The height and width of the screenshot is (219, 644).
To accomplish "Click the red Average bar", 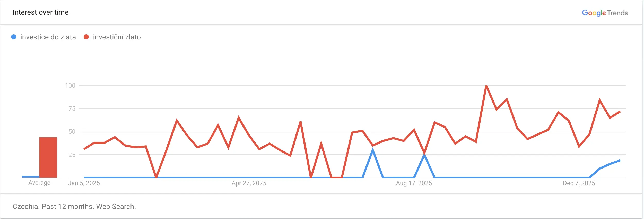I will point(48,157).
